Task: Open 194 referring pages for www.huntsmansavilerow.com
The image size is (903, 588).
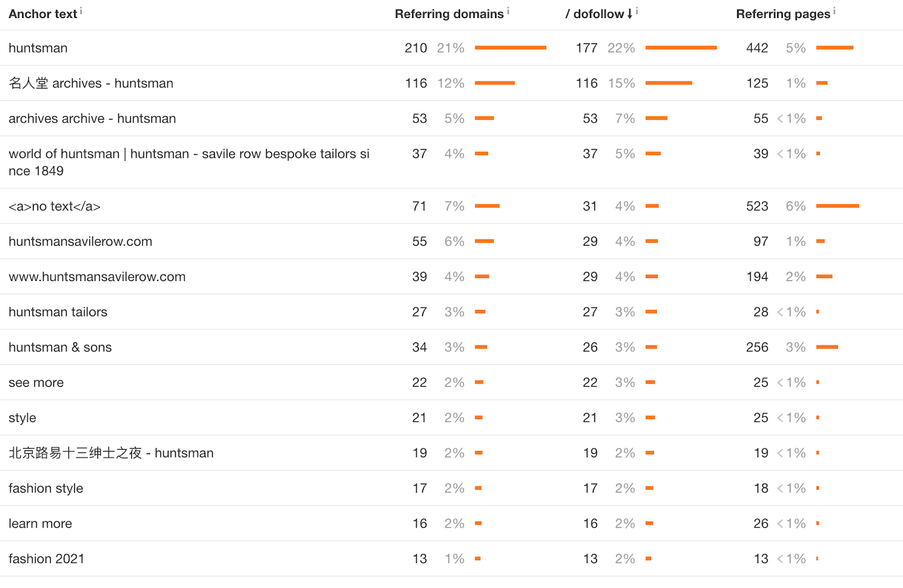Action: [757, 277]
